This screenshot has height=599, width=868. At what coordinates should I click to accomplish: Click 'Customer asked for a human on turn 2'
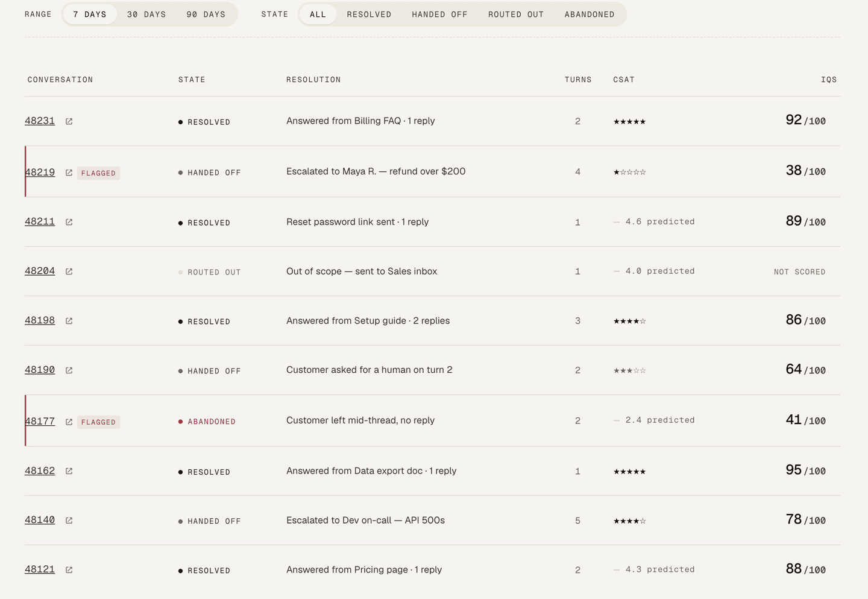tap(370, 370)
